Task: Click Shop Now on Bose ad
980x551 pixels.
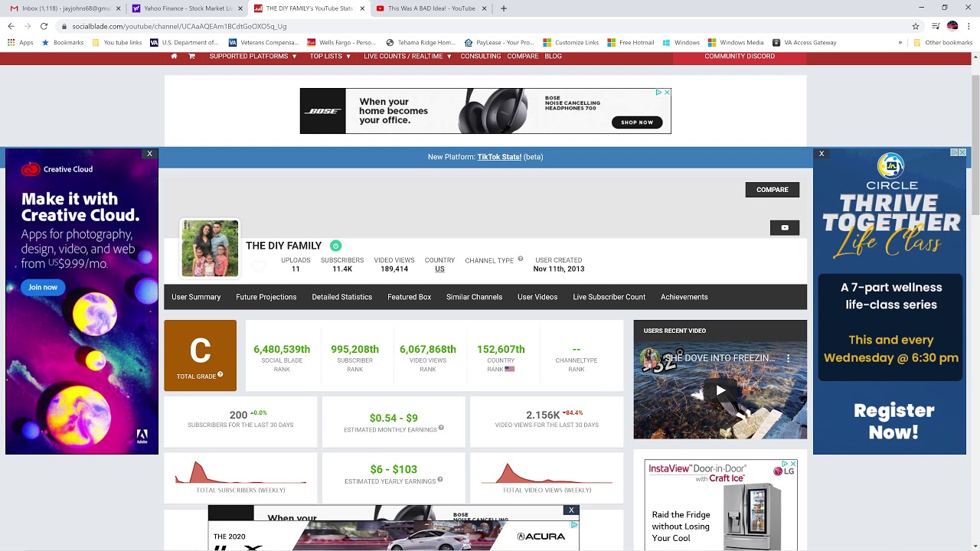Action: click(637, 122)
